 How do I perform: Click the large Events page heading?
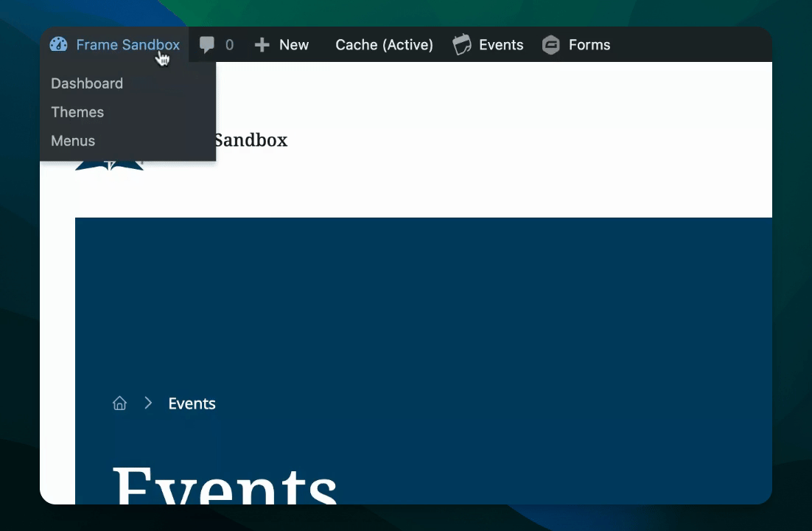[225, 485]
